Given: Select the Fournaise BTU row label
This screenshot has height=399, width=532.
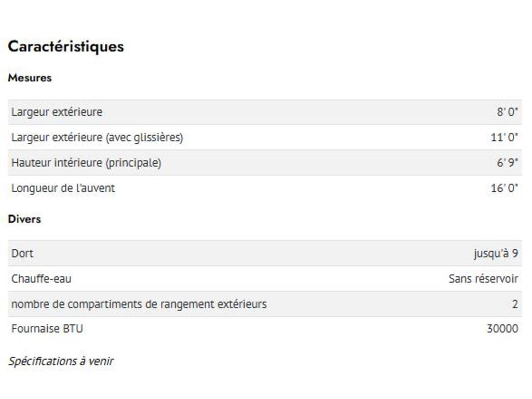Looking at the screenshot, I should click(47, 329).
